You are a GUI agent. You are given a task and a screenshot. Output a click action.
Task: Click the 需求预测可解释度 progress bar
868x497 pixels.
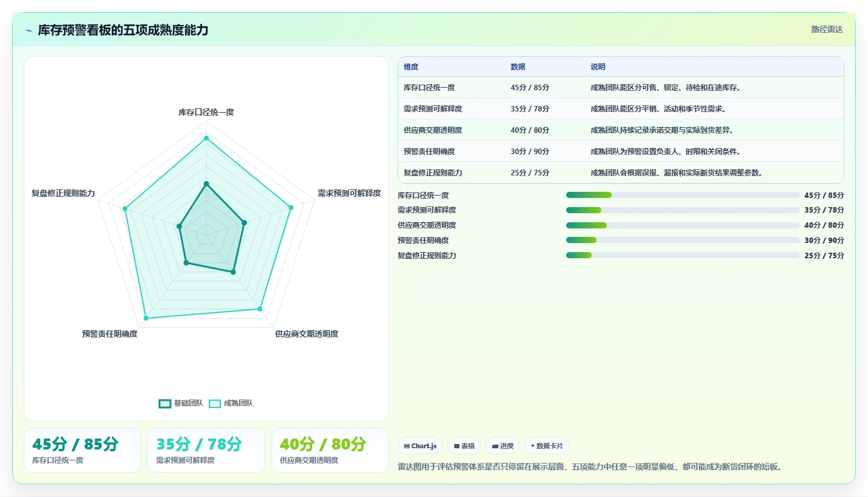point(682,210)
